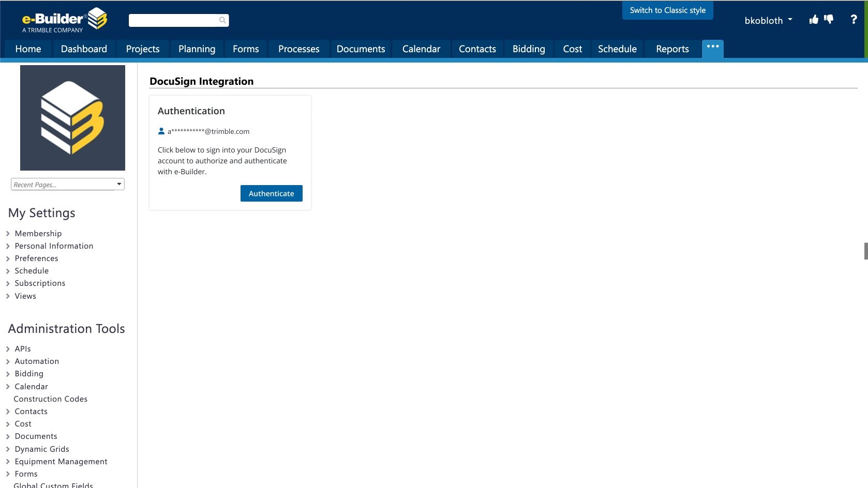868x488 pixels.
Task: Click the page vertical scrollbar handle
Action: (x=866, y=251)
